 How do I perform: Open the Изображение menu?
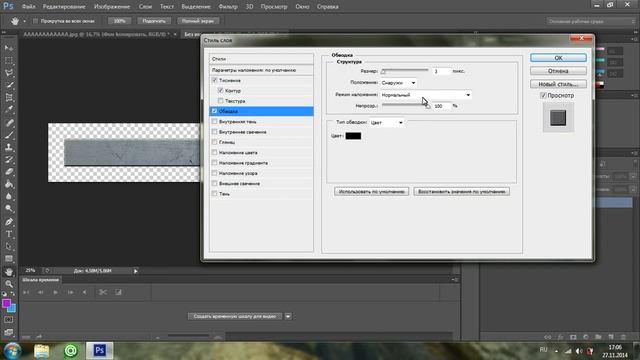point(112,7)
